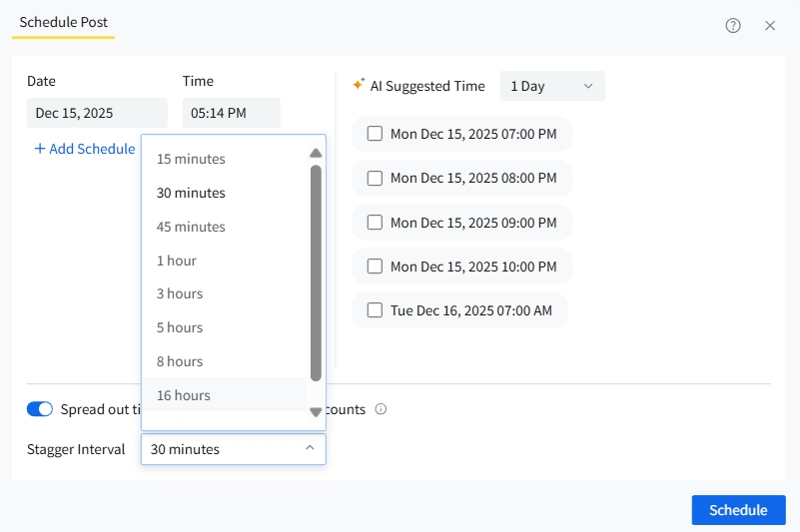This screenshot has height=532, width=800.
Task: Open the help question mark icon
Action: click(733, 26)
